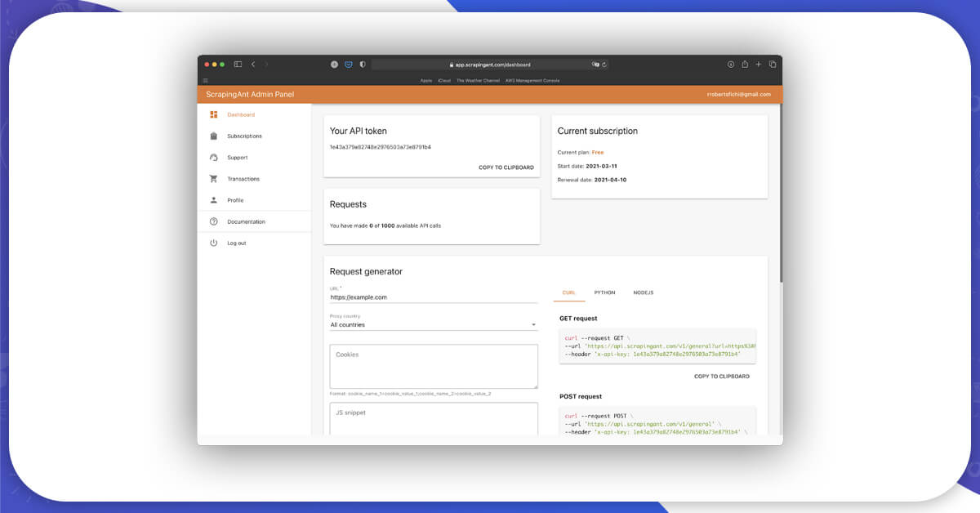Click the Safari address bar
Image resolution: width=980 pixels, height=513 pixels.
(490, 65)
